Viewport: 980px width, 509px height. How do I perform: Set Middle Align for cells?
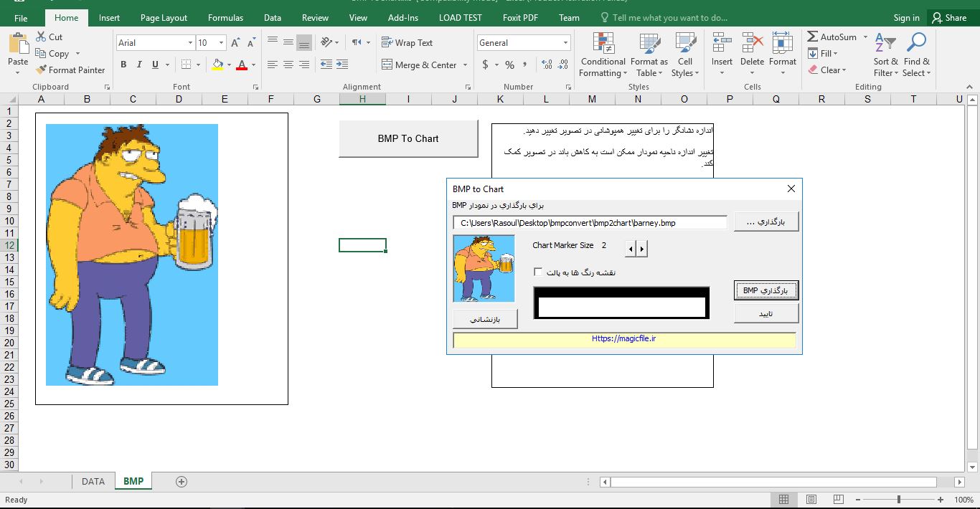[x=288, y=42]
